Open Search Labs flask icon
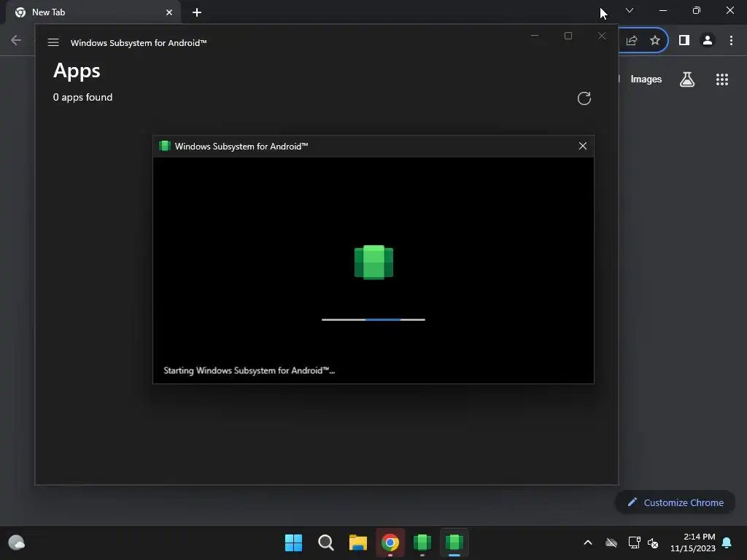The width and height of the screenshot is (747, 560). click(687, 79)
